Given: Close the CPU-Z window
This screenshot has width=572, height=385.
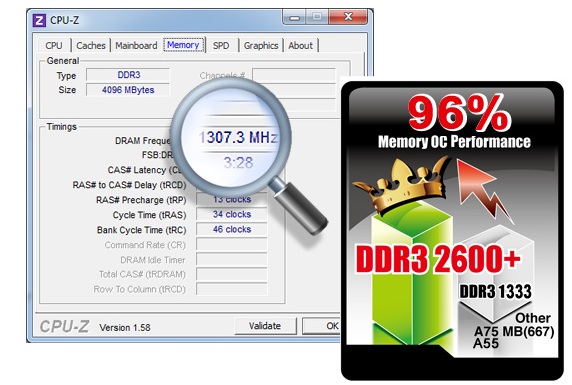Looking at the screenshot, I should point(348,17).
